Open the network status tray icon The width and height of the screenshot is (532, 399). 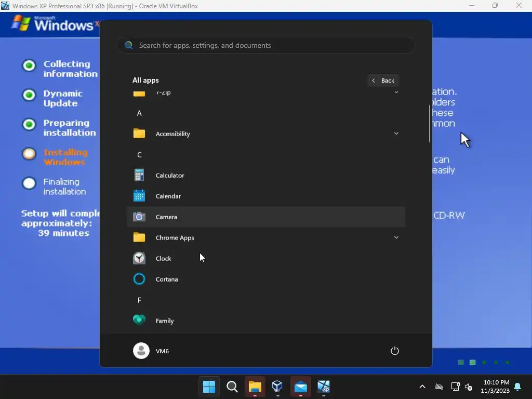(455, 387)
